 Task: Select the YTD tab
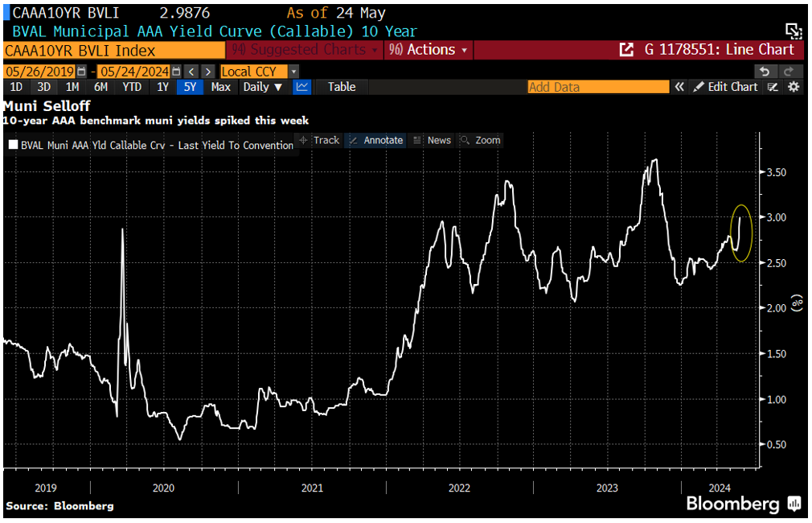point(131,86)
